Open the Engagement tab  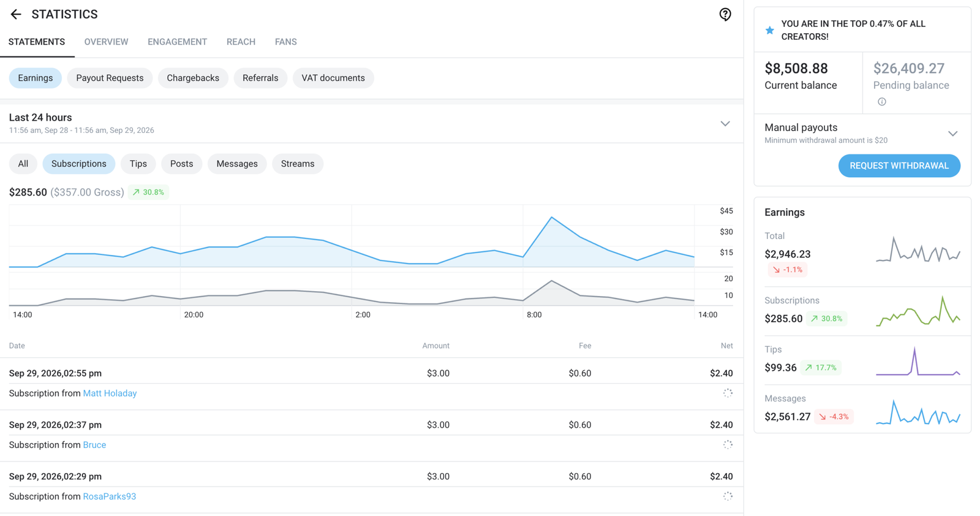177,42
